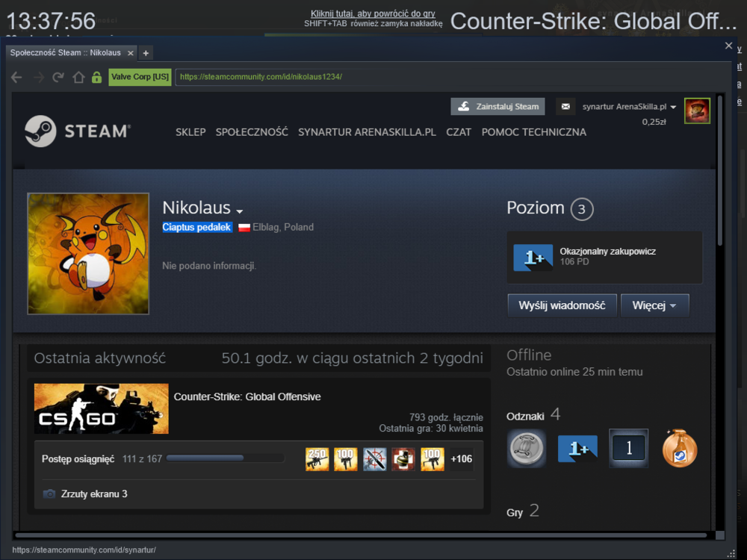Click the Steam logo in header
The width and height of the screenshot is (747, 560).
click(78, 131)
